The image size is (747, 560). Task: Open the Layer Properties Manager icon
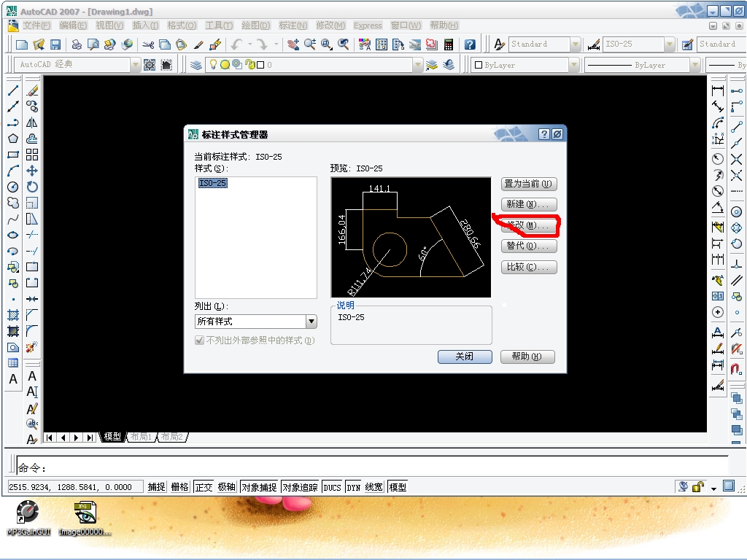click(196, 65)
